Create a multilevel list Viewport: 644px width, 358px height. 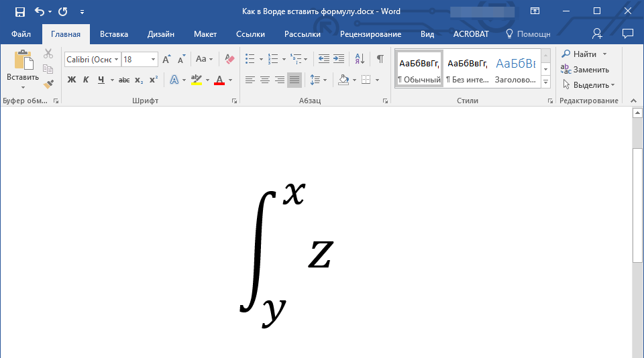pyautogui.click(x=296, y=59)
